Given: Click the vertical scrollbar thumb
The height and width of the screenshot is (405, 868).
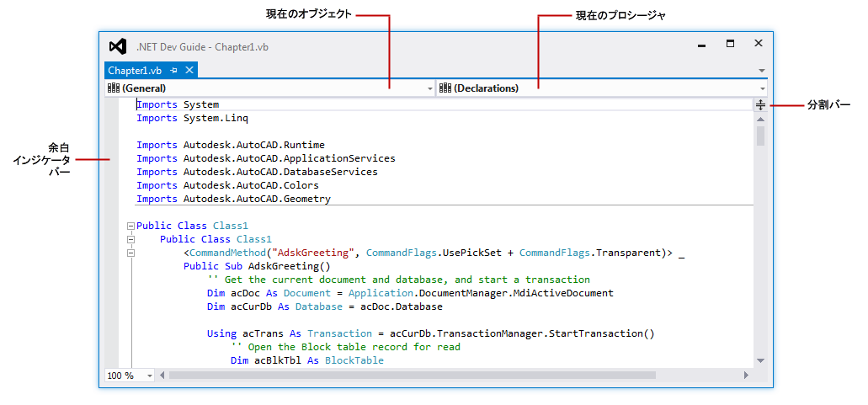Looking at the screenshot, I should click(760, 136).
